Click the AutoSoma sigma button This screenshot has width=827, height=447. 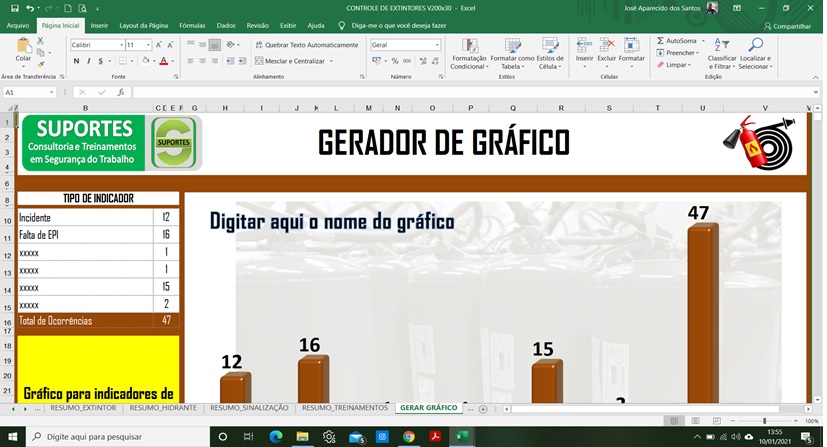click(x=677, y=41)
